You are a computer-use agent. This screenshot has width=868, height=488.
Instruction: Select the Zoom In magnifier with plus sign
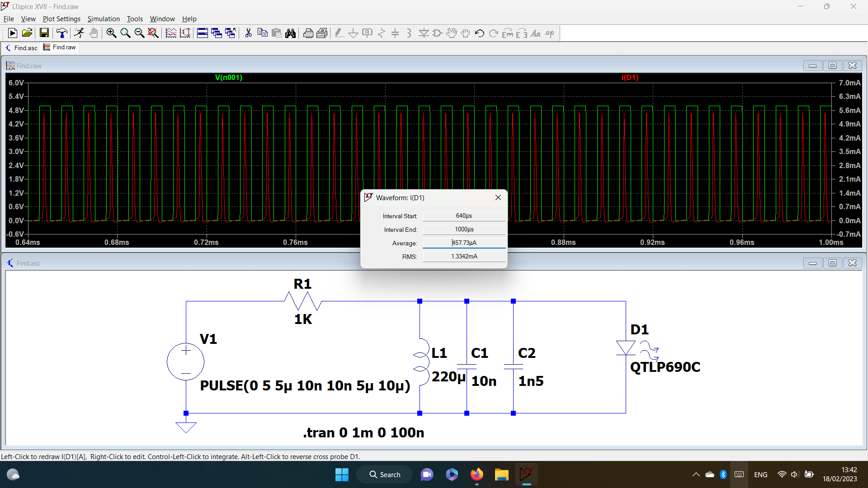click(111, 33)
